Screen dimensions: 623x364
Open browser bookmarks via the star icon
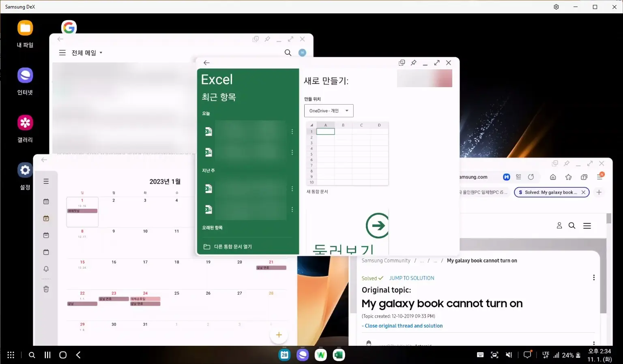(568, 177)
